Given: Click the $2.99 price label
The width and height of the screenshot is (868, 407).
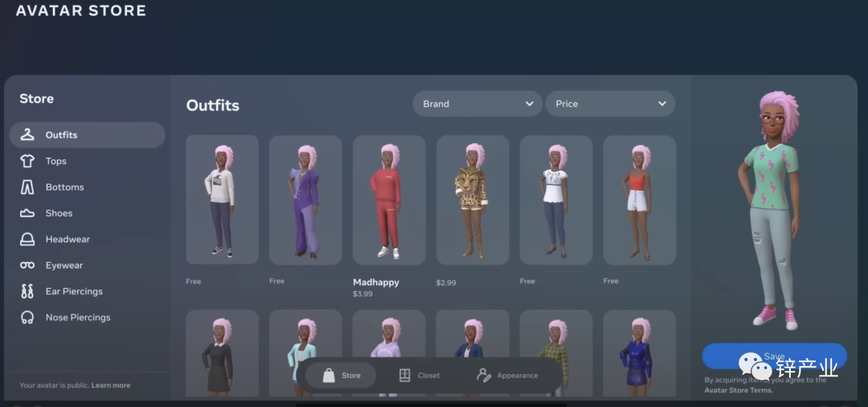Looking at the screenshot, I should point(446,282).
